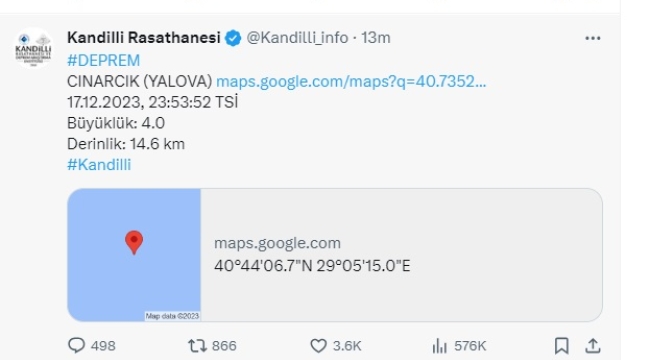Open Kandilli Rasathanesi profile picture

[x=33, y=48]
